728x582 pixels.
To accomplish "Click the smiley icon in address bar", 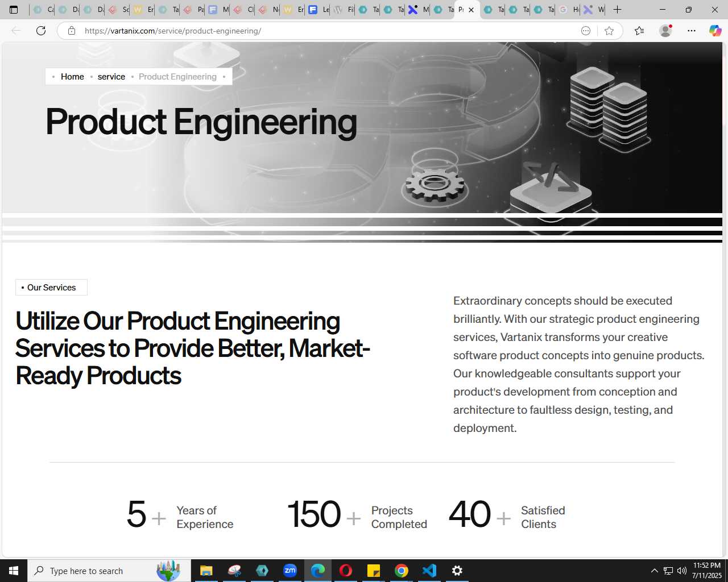I will 586,31.
